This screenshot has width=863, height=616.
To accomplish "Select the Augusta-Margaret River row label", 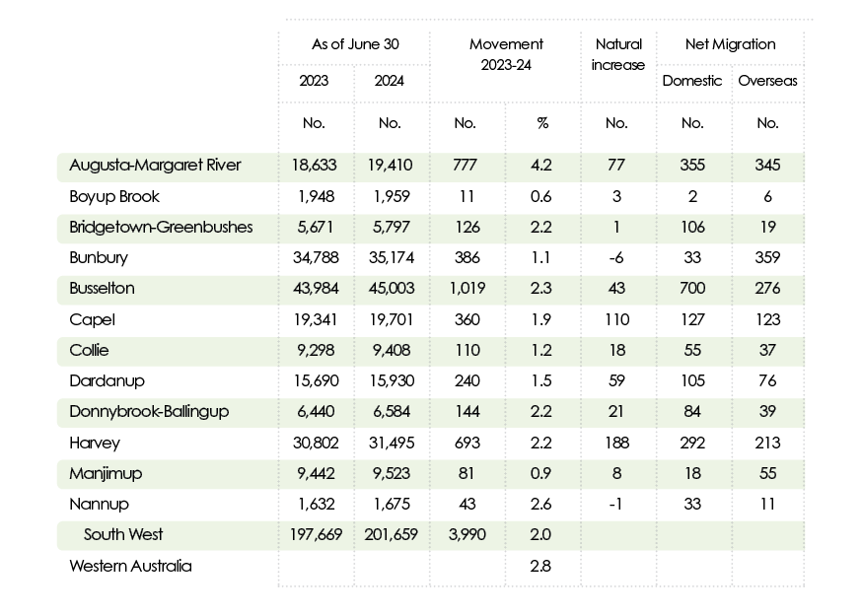I will pyautogui.click(x=155, y=166).
